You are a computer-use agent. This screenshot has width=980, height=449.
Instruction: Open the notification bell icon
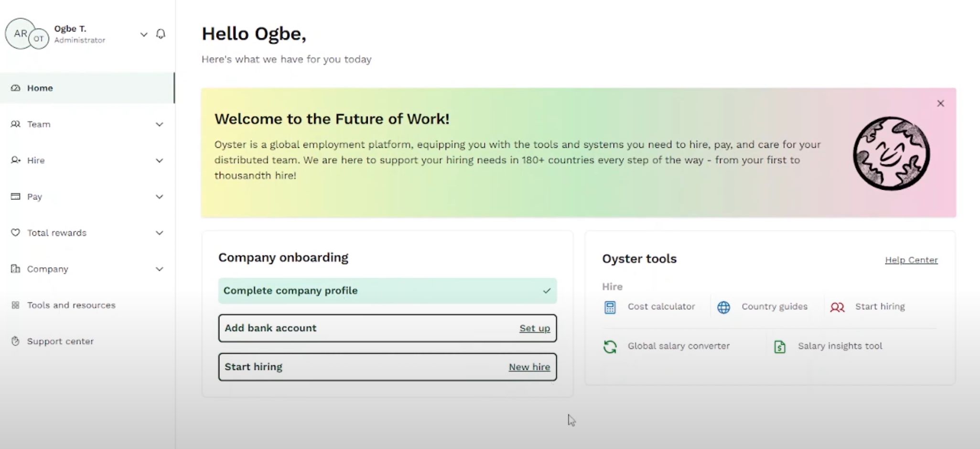[x=161, y=34]
